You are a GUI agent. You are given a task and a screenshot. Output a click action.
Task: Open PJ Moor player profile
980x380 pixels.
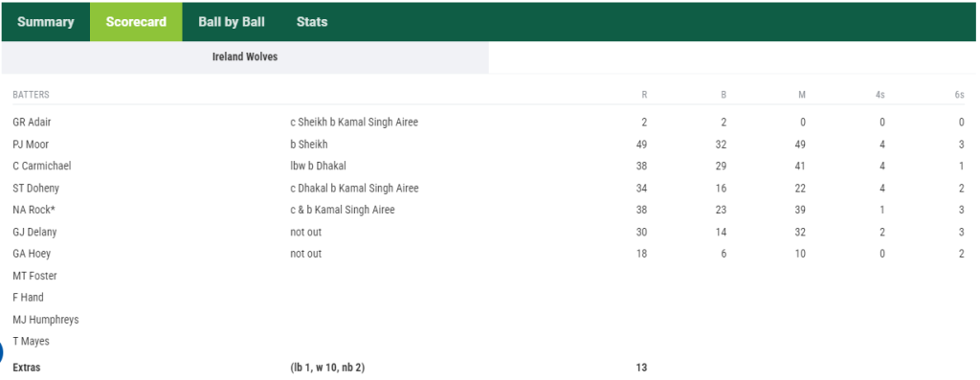[31, 145]
